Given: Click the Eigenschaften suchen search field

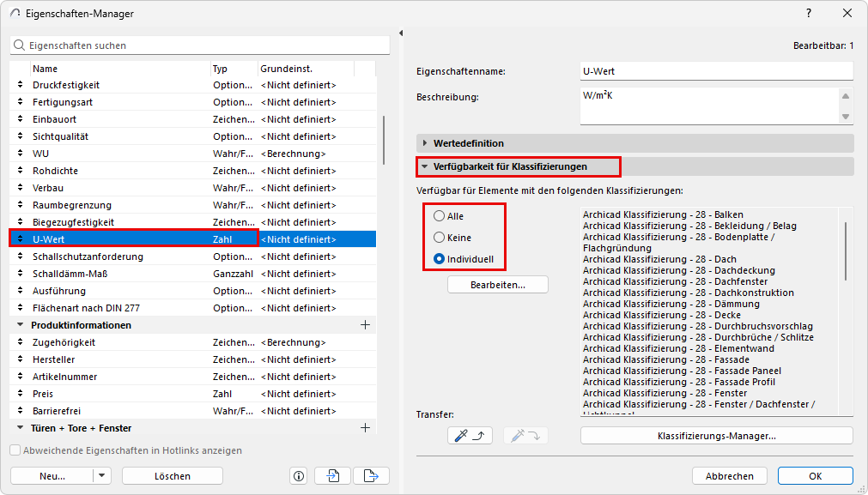Looking at the screenshot, I should tap(200, 45).
